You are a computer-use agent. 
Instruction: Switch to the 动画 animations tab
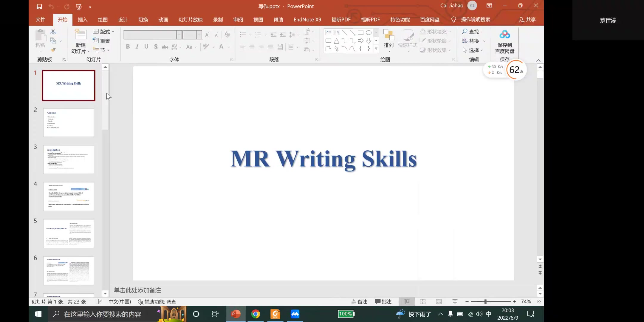point(163,19)
